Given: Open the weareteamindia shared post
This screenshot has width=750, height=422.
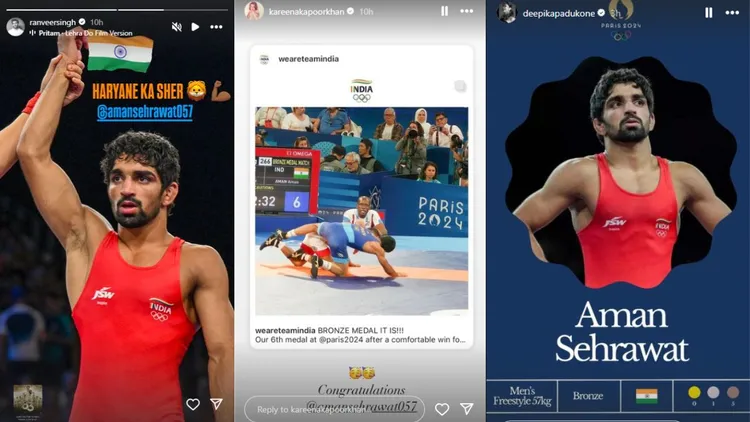Looking at the screenshot, I should tap(362, 197).
